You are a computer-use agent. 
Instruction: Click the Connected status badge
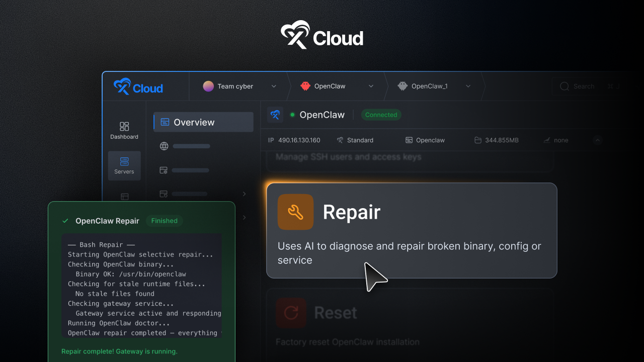click(381, 115)
